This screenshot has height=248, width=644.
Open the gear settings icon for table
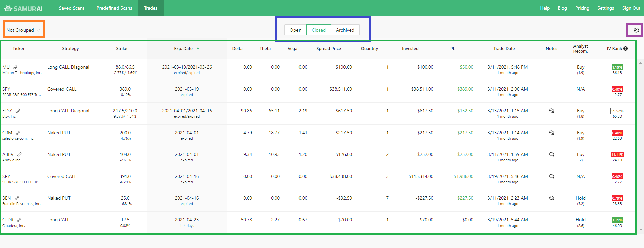pyautogui.click(x=636, y=30)
